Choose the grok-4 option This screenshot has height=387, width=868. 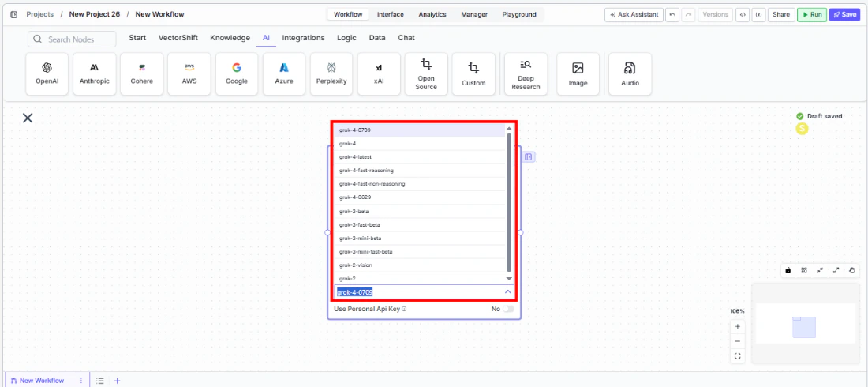[420, 144]
